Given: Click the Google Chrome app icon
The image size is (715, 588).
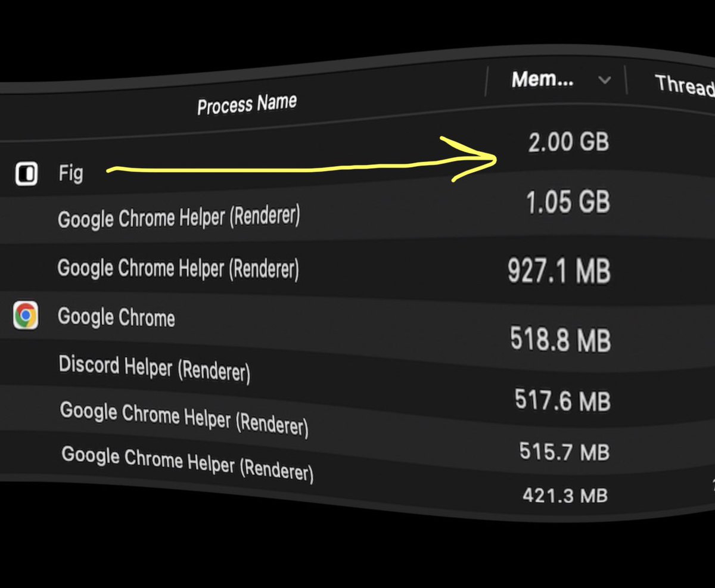Looking at the screenshot, I should coord(26,315).
